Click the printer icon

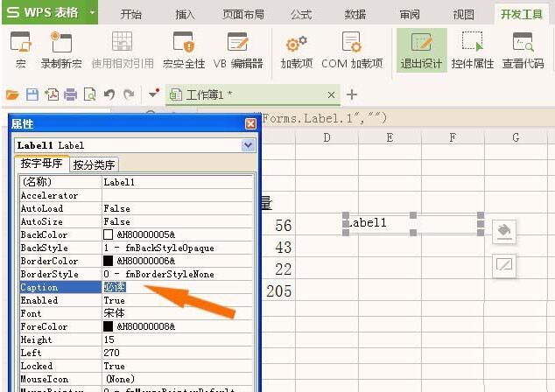(70, 94)
